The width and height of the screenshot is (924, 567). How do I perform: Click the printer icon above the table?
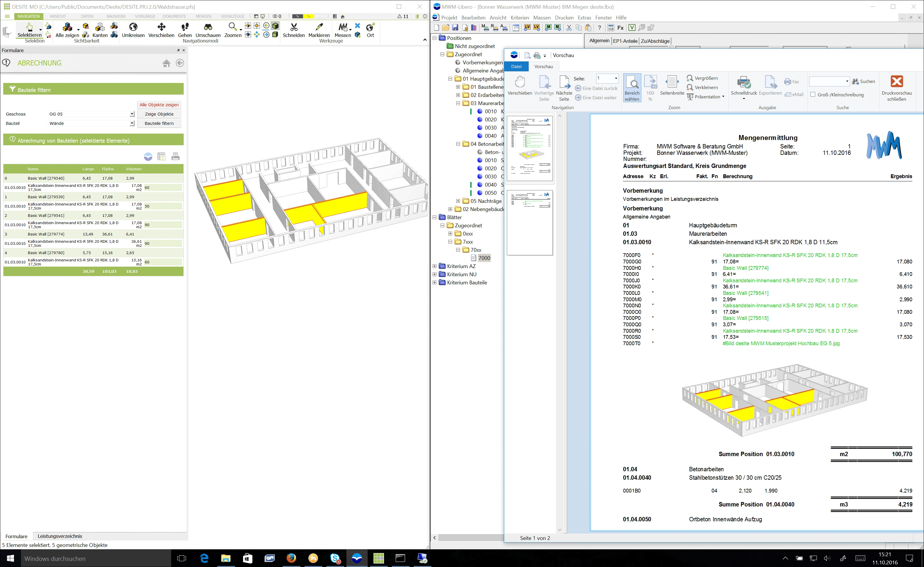pos(176,157)
